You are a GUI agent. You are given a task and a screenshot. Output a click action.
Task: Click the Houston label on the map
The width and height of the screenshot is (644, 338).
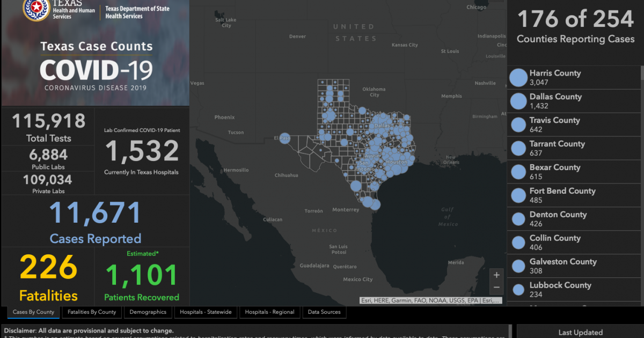[397, 162]
